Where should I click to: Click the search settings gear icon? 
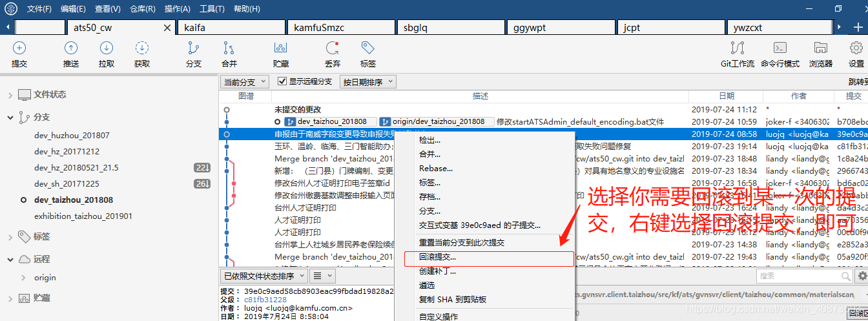click(862, 276)
